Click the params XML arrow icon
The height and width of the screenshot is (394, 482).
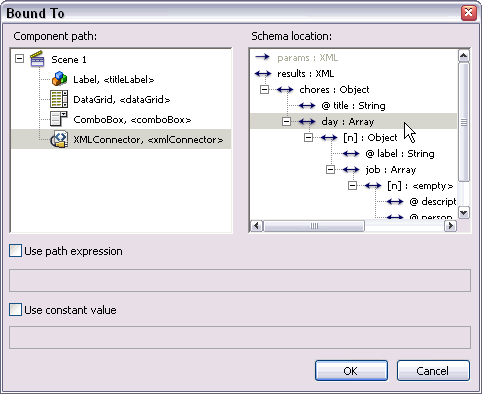coord(262,57)
